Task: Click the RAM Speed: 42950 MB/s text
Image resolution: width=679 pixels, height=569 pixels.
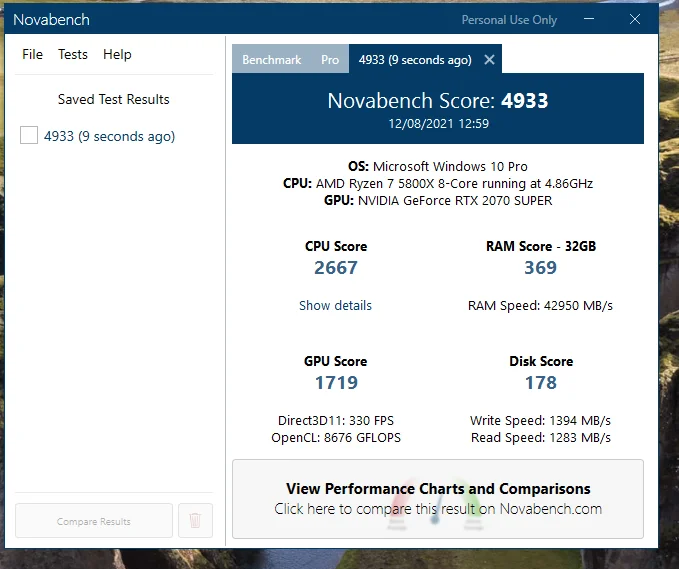Action: (x=540, y=306)
